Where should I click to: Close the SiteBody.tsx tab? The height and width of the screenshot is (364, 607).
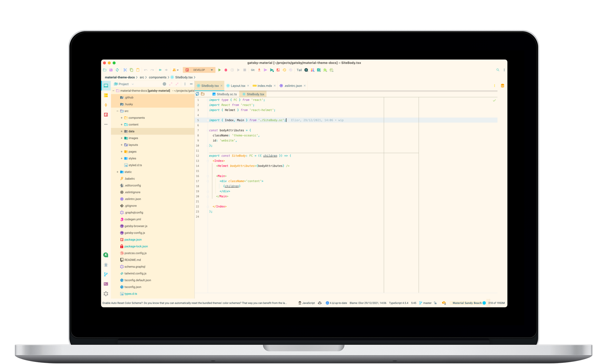pyautogui.click(x=222, y=86)
